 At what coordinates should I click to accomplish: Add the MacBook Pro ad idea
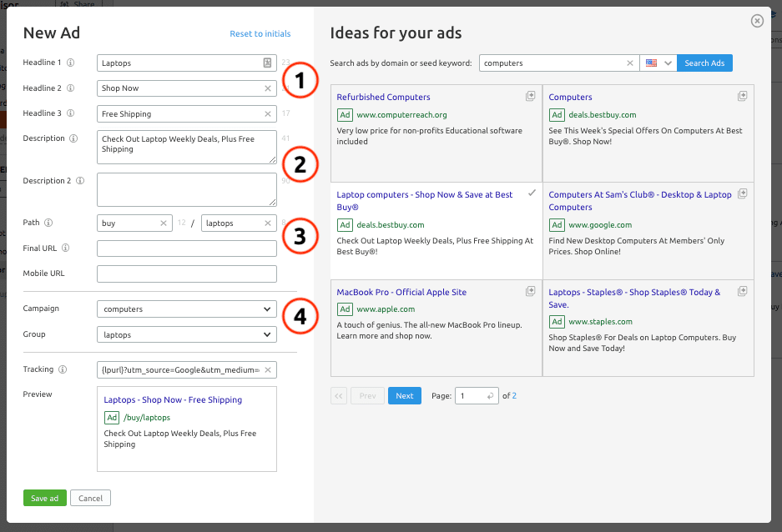[x=530, y=291]
